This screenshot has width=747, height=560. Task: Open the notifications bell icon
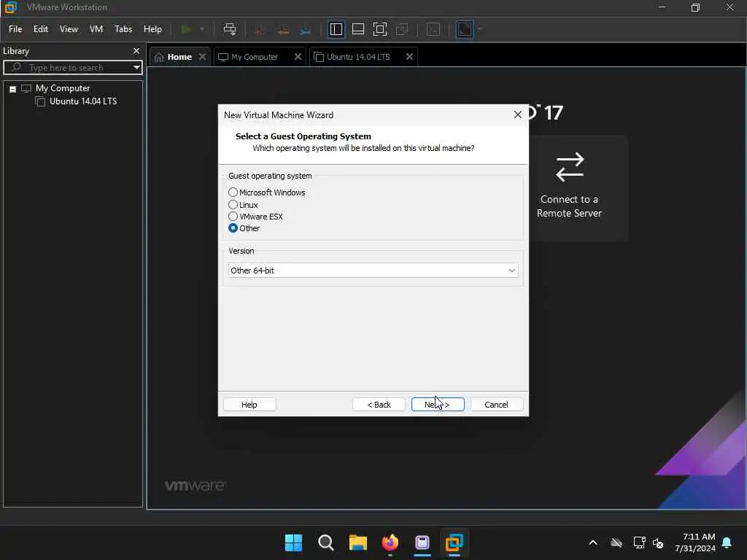[x=727, y=542]
